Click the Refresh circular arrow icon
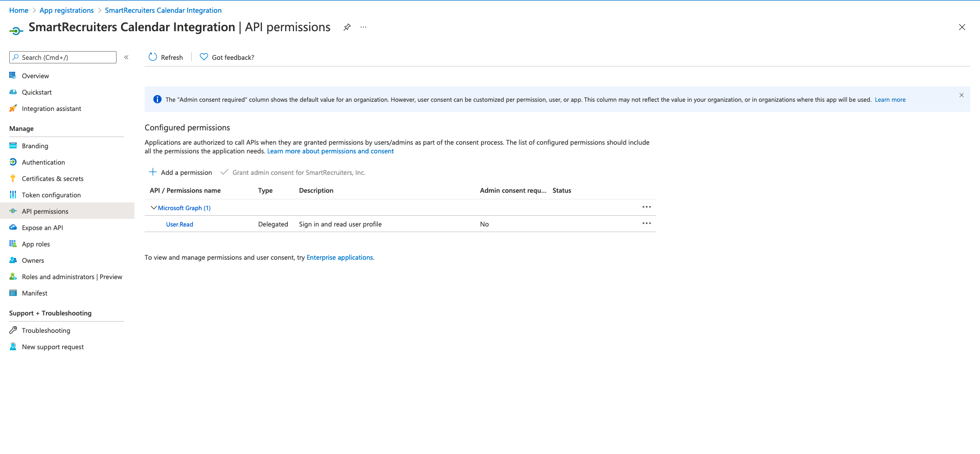 (x=153, y=57)
